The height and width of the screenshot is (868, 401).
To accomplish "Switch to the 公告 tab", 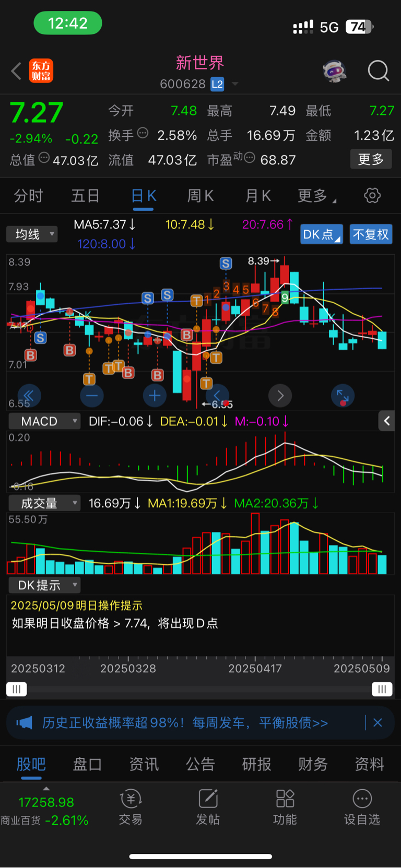I will pos(200,764).
